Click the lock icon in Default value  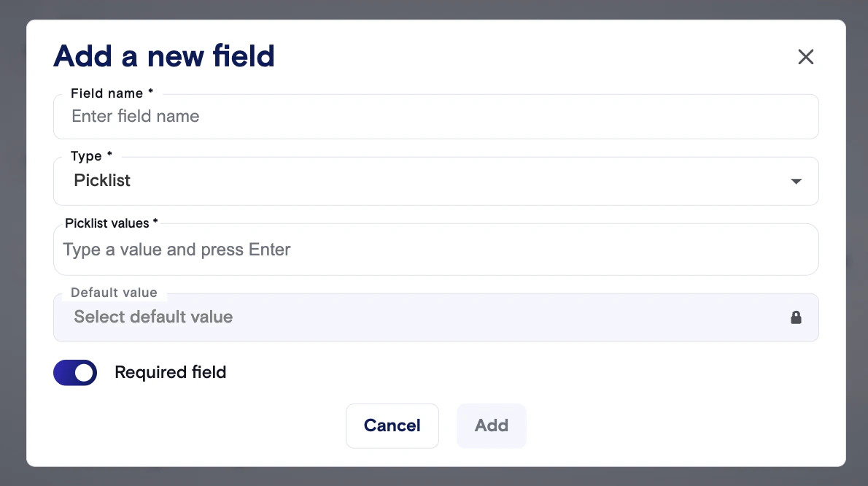pyautogui.click(x=796, y=317)
